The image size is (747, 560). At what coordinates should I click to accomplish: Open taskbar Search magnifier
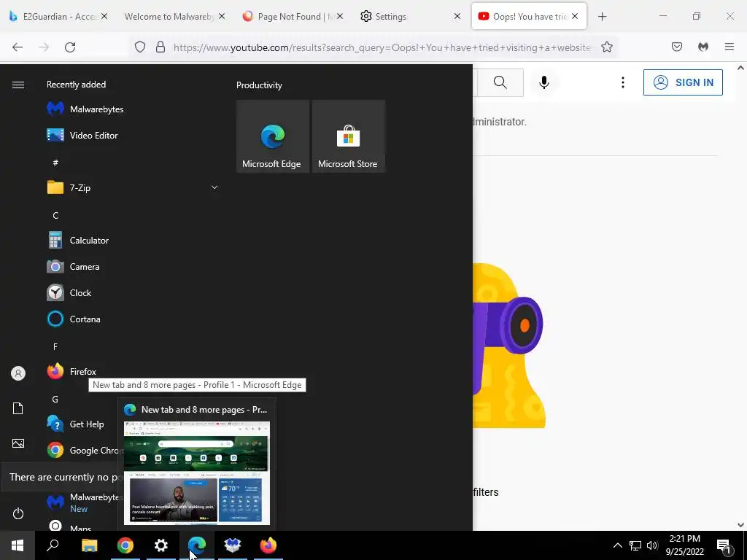53,545
